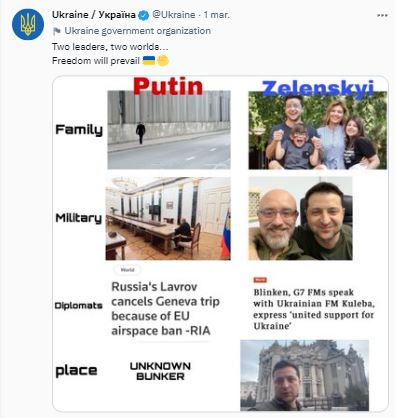This screenshot has width=395, height=418.
Task: Open the long conference table photo
Action: tap(168, 218)
